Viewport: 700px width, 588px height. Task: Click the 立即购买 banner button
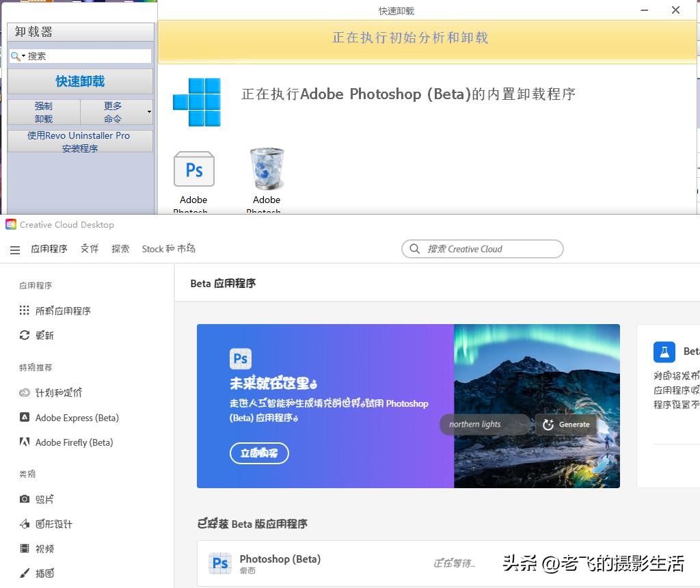tap(259, 453)
